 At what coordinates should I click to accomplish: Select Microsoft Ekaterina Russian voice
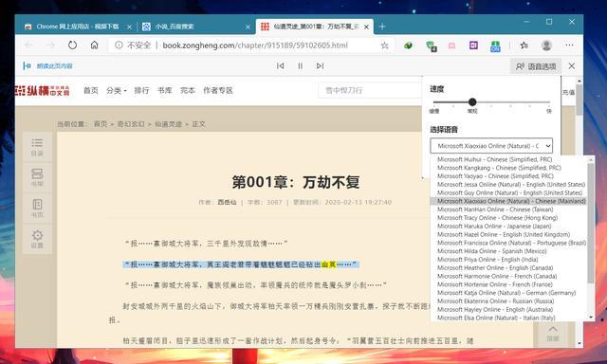point(495,300)
